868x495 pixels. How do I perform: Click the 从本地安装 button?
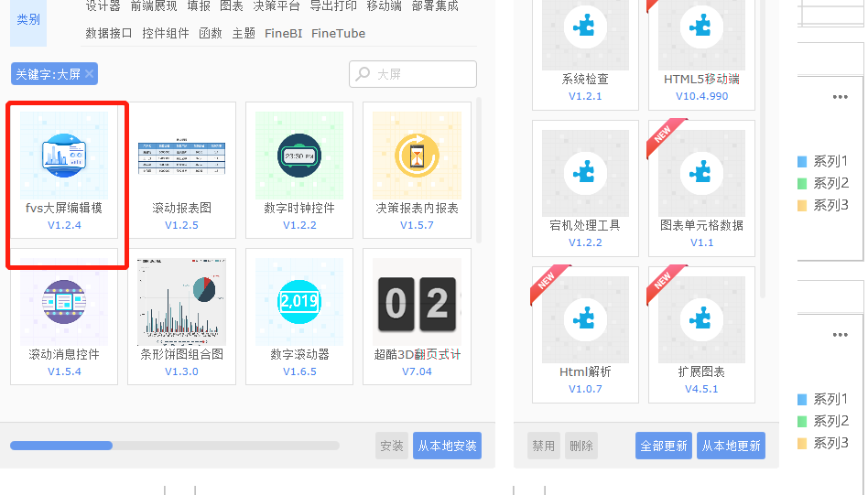point(448,446)
